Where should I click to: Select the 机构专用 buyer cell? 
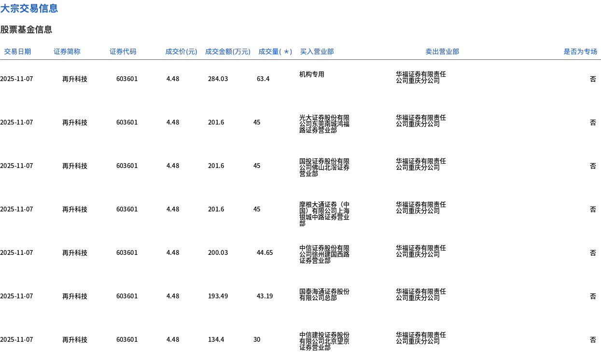tap(312, 74)
